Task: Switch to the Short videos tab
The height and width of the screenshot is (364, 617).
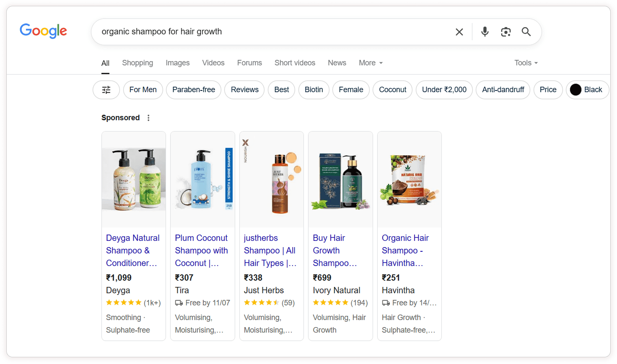Action: pos(295,63)
